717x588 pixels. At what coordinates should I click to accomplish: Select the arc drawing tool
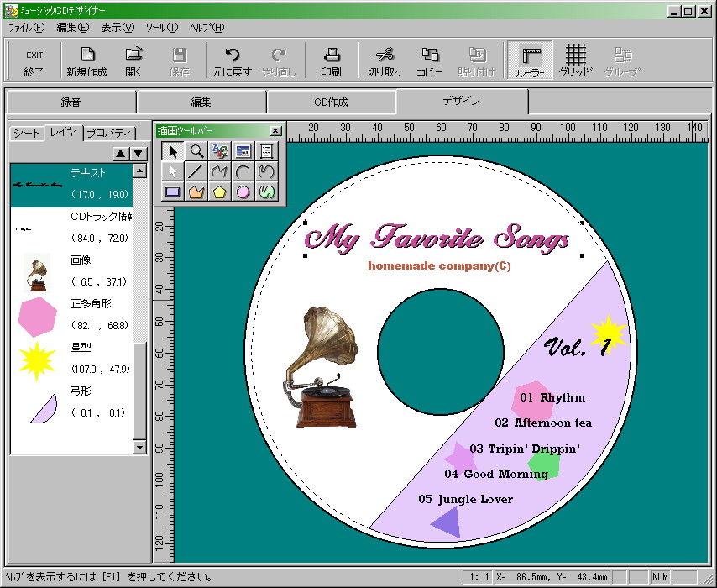point(243,171)
